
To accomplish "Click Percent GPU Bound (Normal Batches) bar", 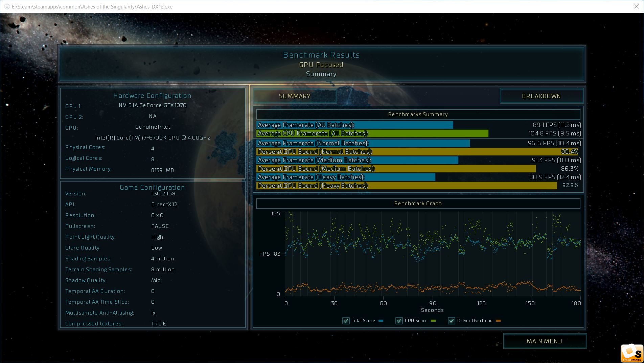I will point(417,152).
